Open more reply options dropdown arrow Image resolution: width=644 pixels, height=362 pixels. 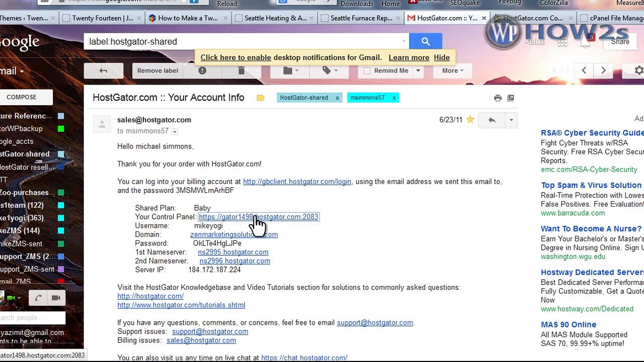pyautogui.click(x=511, y=120)
